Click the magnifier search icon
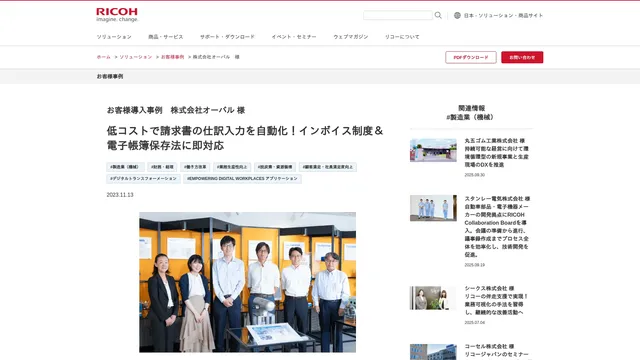 438,15
